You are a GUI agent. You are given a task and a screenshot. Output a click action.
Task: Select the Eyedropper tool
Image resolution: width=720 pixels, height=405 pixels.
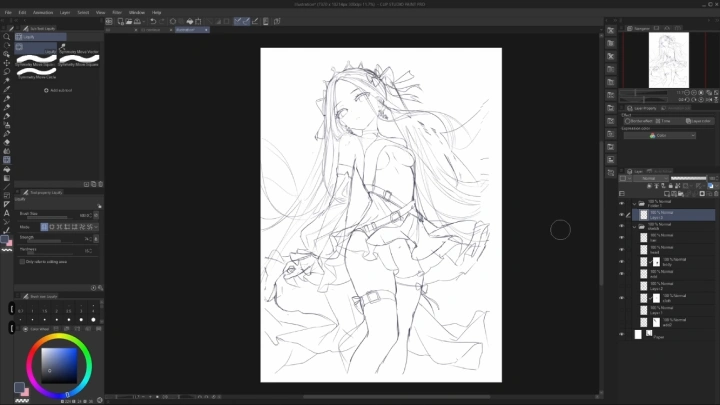7,89
